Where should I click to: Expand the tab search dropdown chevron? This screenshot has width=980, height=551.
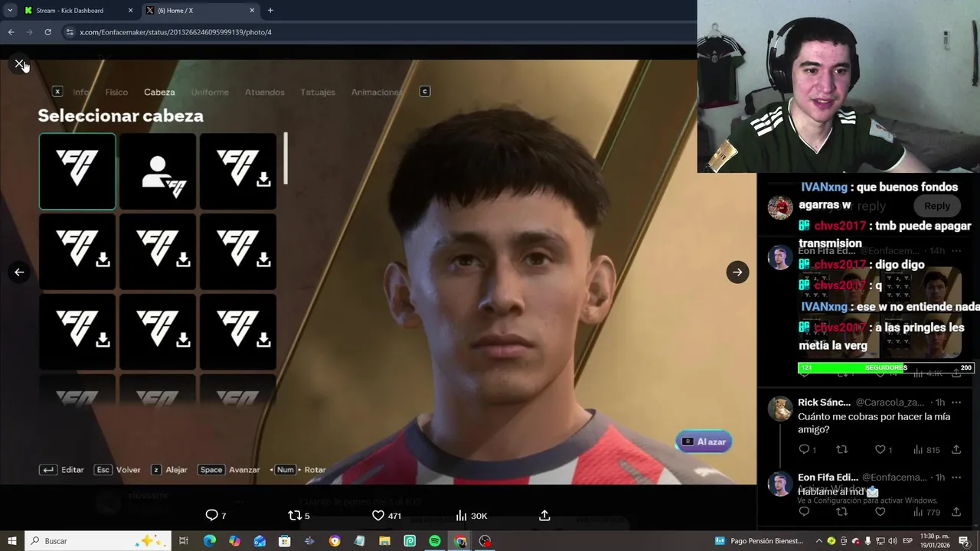point(10,11)
